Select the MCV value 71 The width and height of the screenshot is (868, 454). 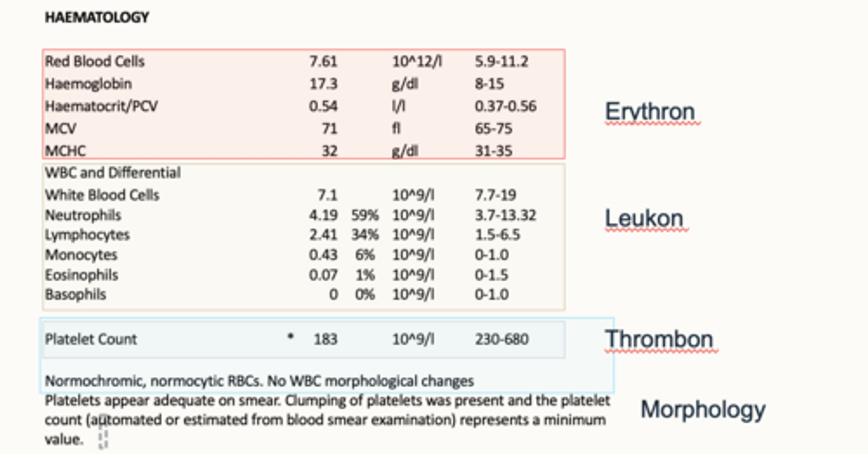(329, 128)
